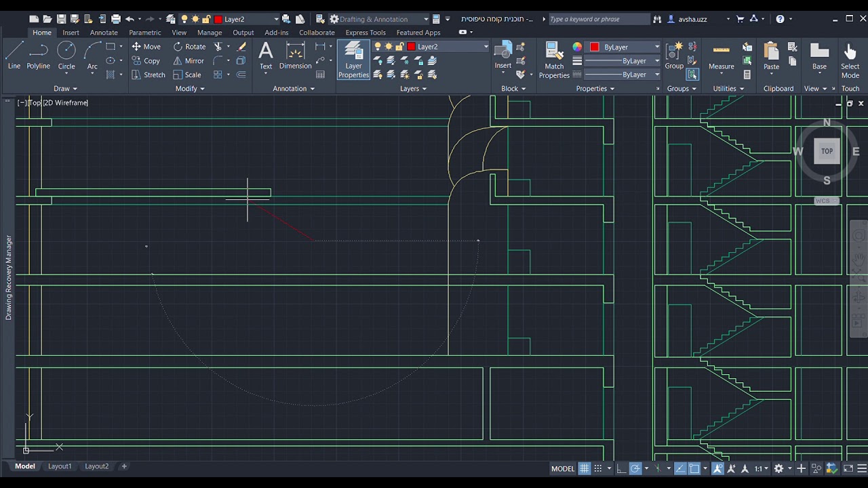Toggle 2D object snap in status bar
Image resolution: width=868 pixels, height=488 pixels.
point(694,468)
